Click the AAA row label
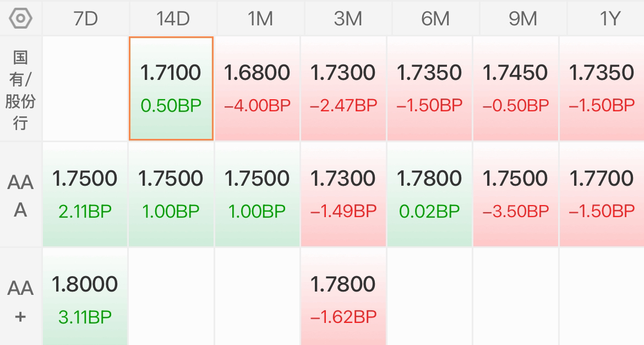644x345 pixels. pyautogui.click(x=20, y=196)
